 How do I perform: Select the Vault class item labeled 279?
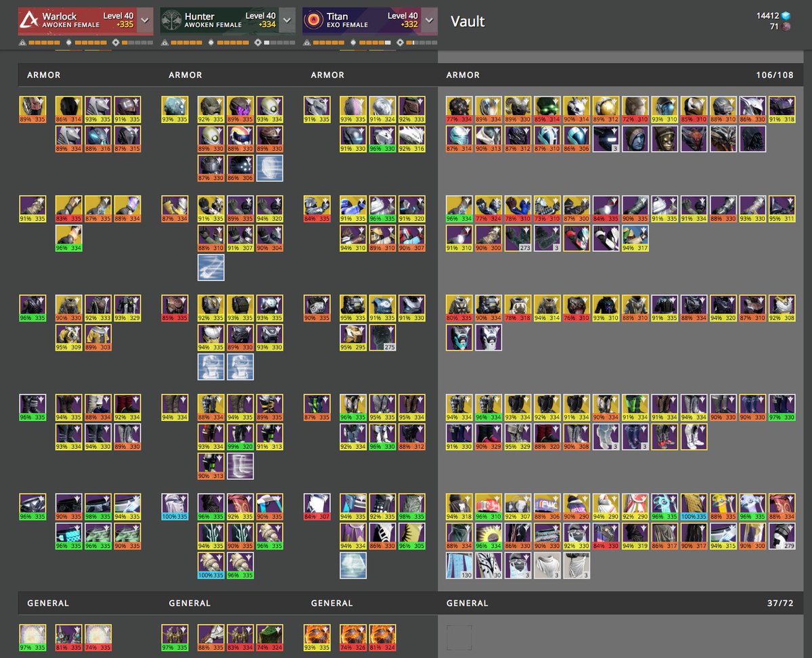coord(782,536)
